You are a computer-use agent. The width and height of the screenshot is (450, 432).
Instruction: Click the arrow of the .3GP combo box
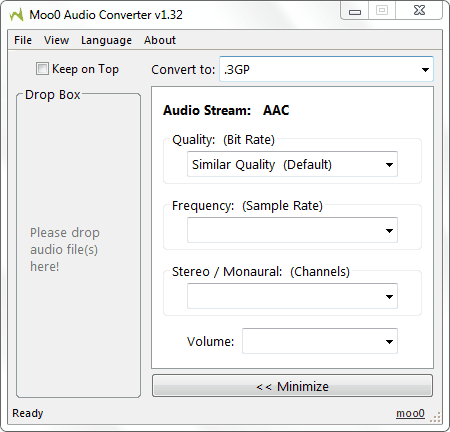(425, 70)
